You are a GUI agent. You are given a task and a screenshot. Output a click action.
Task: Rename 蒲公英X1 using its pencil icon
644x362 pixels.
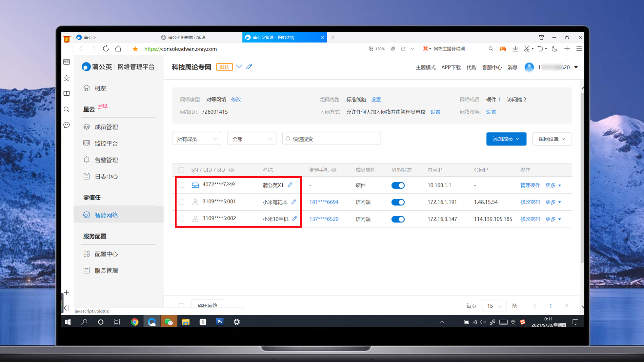pyautogui.click(x=290, y=185)
